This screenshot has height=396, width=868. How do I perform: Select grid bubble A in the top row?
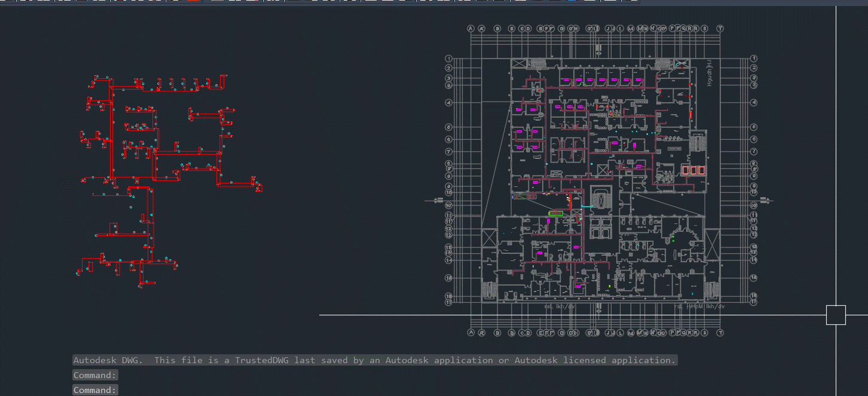471,28
